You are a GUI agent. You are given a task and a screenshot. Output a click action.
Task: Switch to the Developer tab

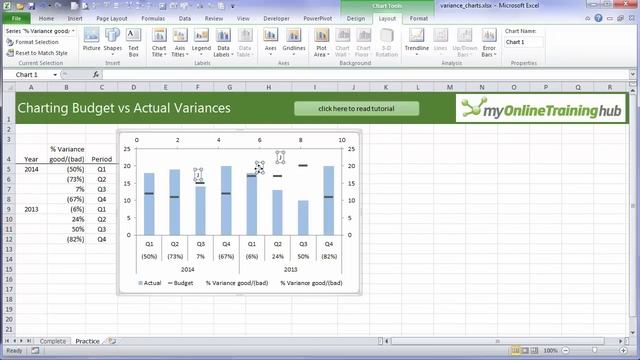pos(276,18)
